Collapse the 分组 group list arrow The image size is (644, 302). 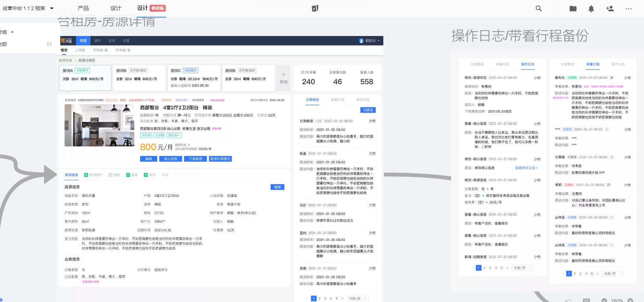tap(12, 32)
